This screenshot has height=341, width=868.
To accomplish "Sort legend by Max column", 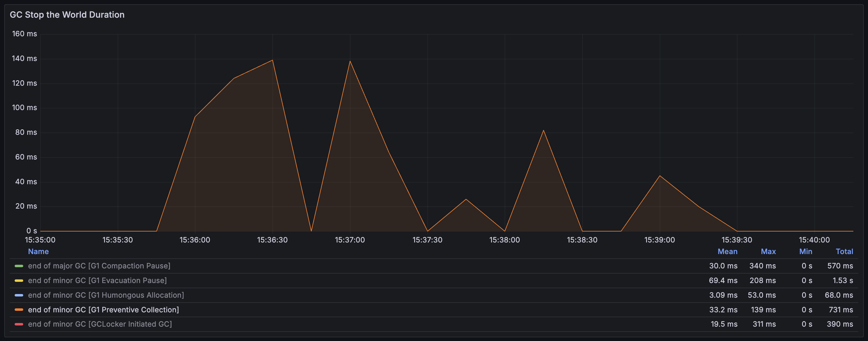I will 768,251.
